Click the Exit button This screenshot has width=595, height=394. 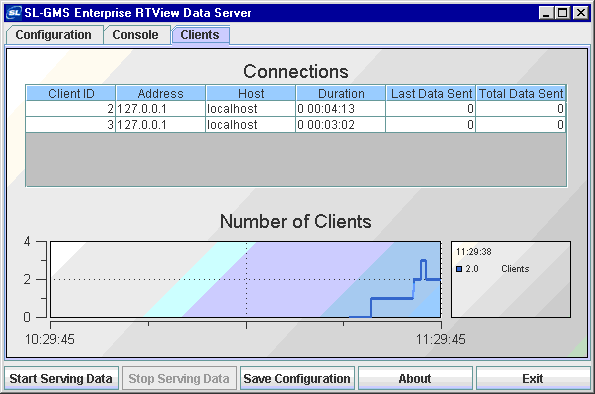(x=533, y=378)
